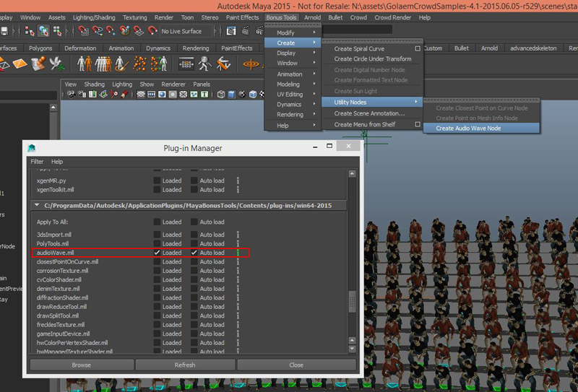The height and width of the screenshot is (392, 578).
Task: Click the snap to curve magnet icon
Action: (98, 31)
